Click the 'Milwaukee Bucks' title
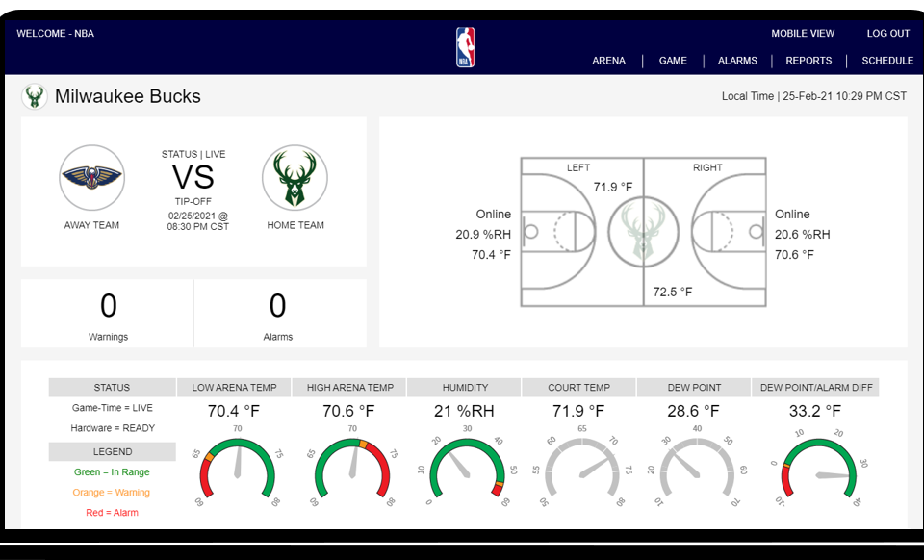The image size is (924, 560). (x=128, y=96)
